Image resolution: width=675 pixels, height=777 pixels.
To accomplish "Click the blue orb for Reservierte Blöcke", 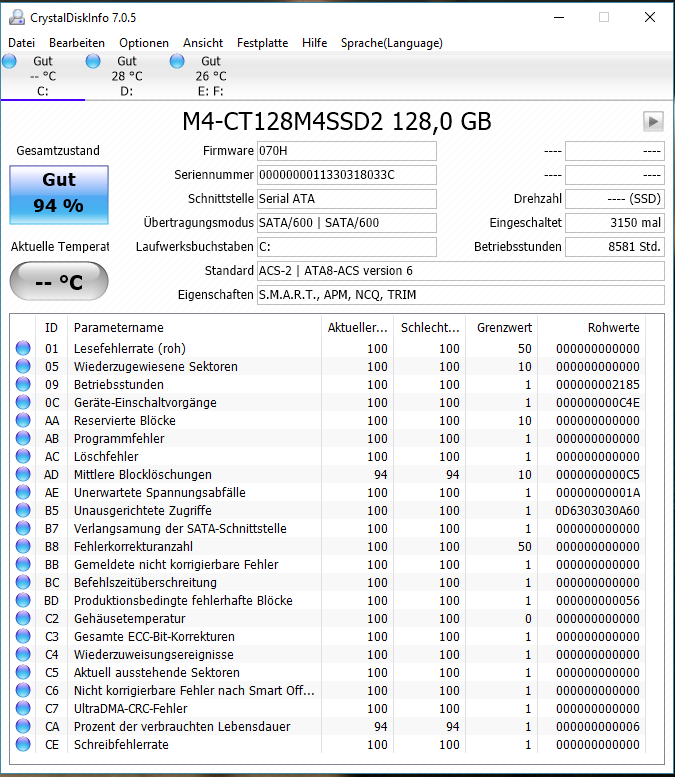I will click(23, 420).
